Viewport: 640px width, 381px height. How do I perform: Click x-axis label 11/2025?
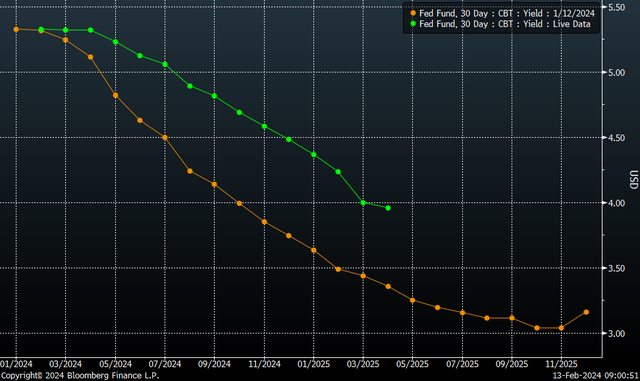[561, 364]
